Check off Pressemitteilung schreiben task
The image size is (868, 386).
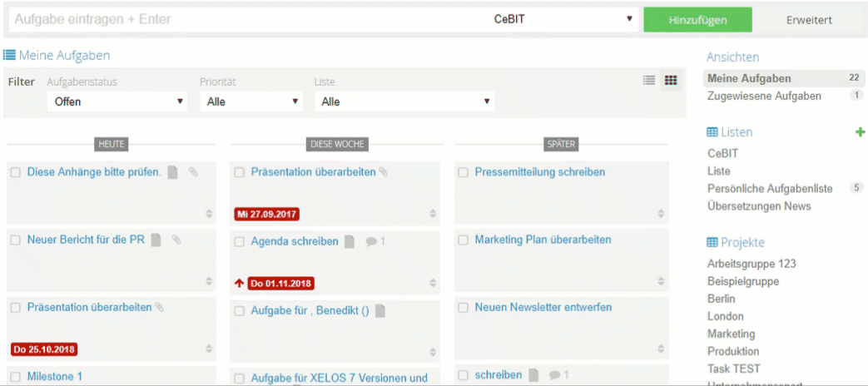tap(464, 172)
